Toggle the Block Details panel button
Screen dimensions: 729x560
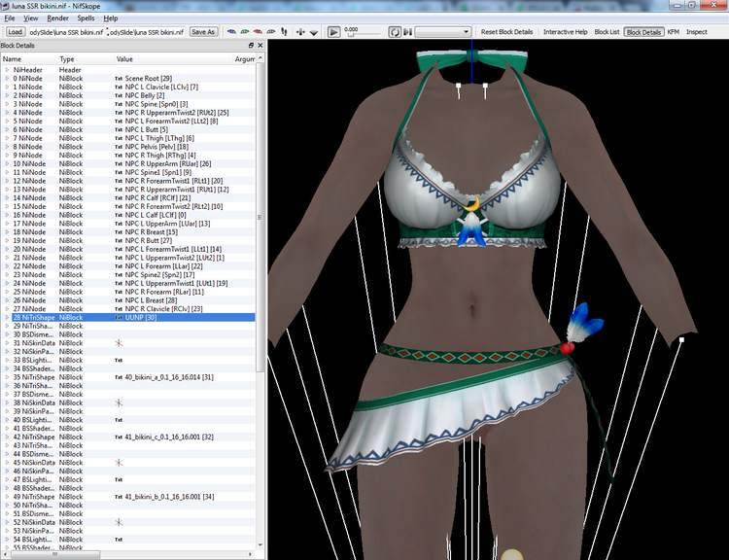pos(643,32)
